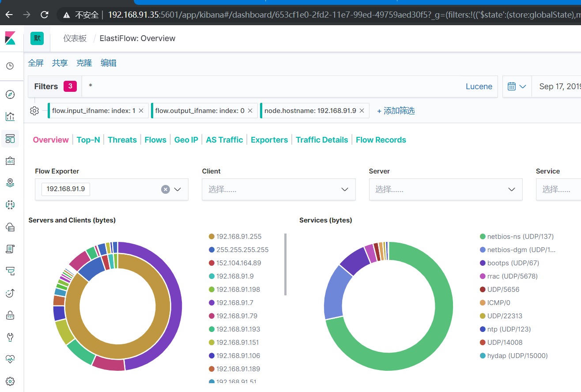Screen dimensions: 581x392
Task: Open the Flow Records tab
Action: pos(381,139)
